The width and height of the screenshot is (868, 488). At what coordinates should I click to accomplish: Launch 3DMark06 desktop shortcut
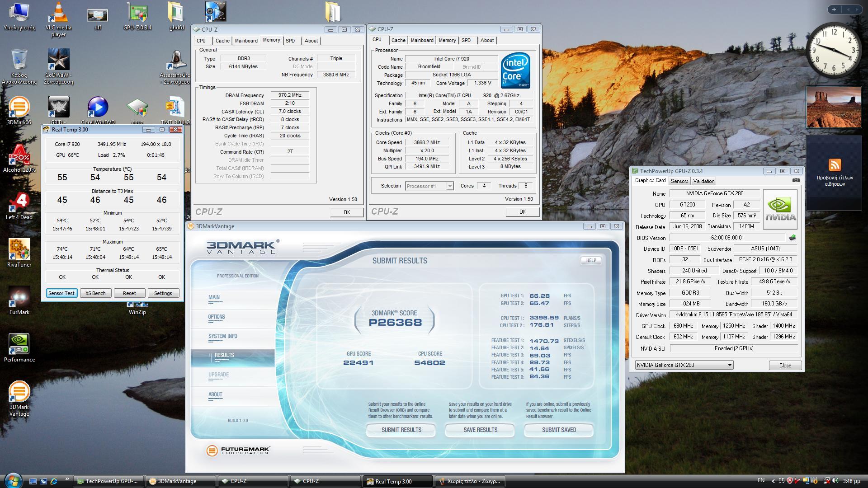tap(19, 111)
